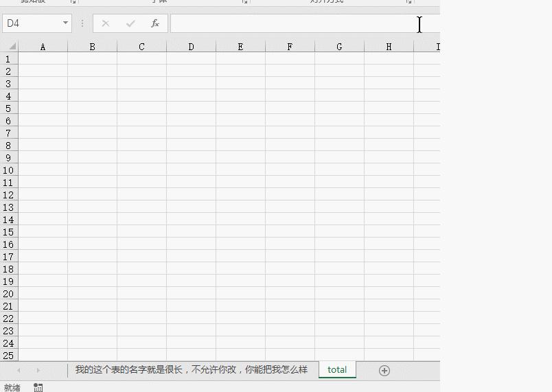Screen dimensions: 552x392
Task: Select column C header
Action: pos(141,47)
